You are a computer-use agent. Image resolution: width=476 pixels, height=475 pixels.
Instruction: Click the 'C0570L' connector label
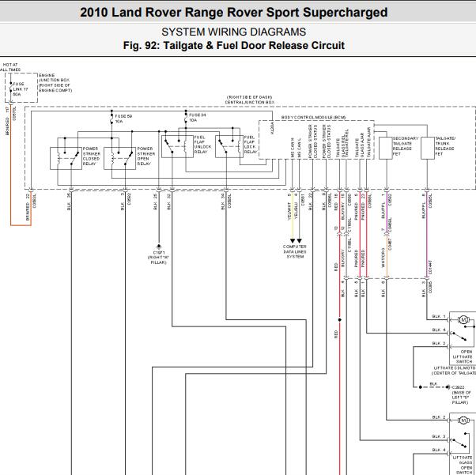[14, 114]
